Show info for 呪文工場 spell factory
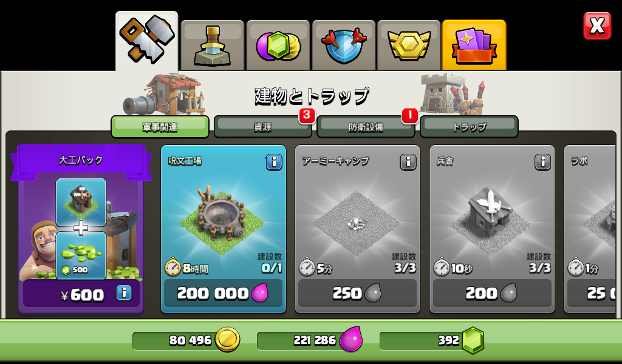The width and height of the screenshot is (622, 364). 274,162
